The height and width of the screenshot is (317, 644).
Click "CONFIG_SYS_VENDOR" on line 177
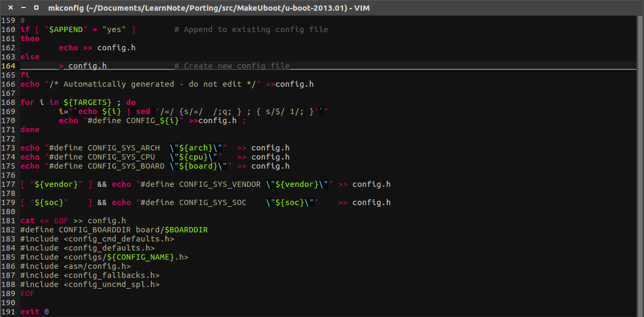[220, 184]
